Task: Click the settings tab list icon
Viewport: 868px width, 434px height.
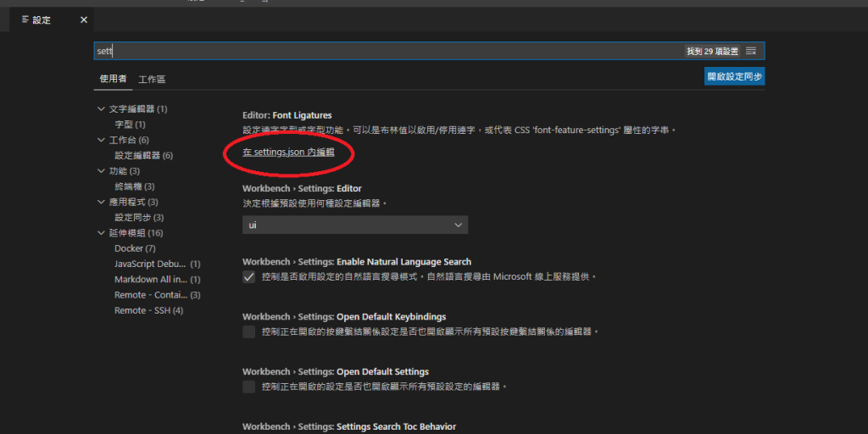Action: coord(26,19)
